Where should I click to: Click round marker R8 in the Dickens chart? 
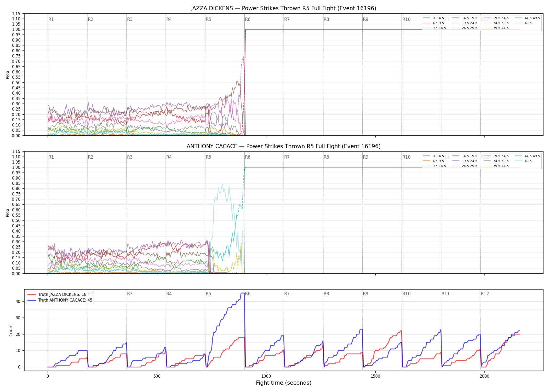pyautogui.click(x=327, y=19)
